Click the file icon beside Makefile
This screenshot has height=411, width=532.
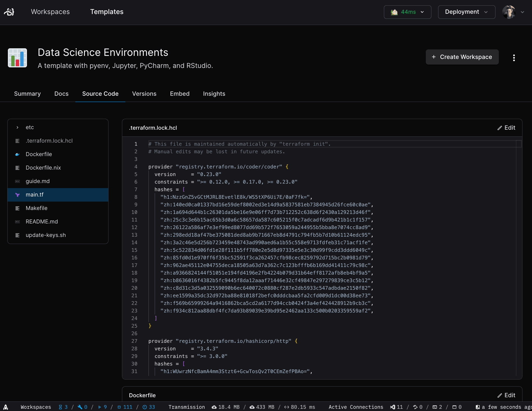pos(17,208)
